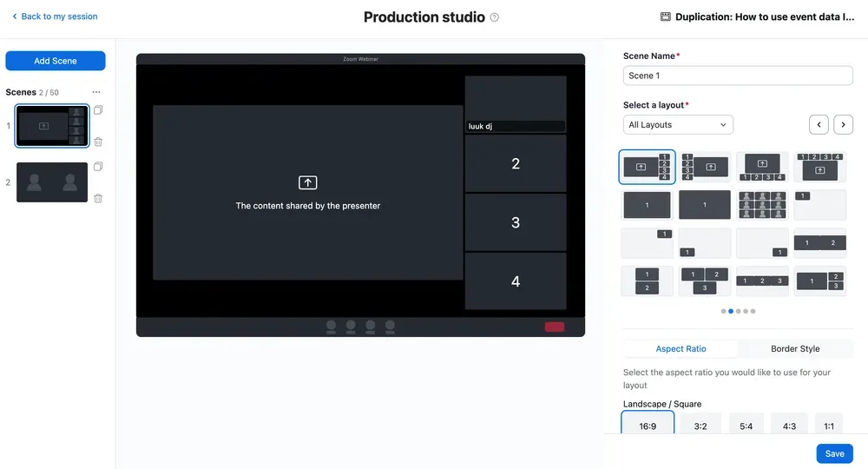Select the luuk dj video tile
The width and height of the screenshot is (868, 469).
(516, 104)
